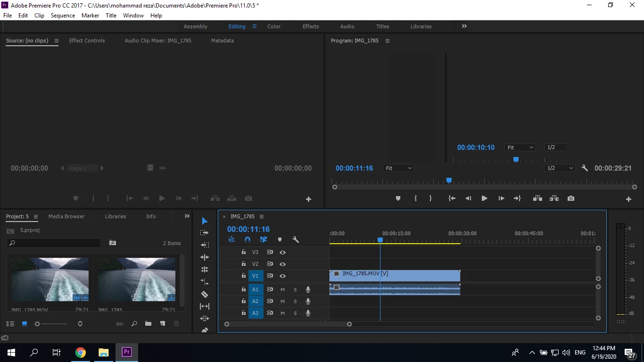This screenshot has width=644, height=362.
Task: Open Timeline Display Settings wrench
Action: click(x=296, y=239)
